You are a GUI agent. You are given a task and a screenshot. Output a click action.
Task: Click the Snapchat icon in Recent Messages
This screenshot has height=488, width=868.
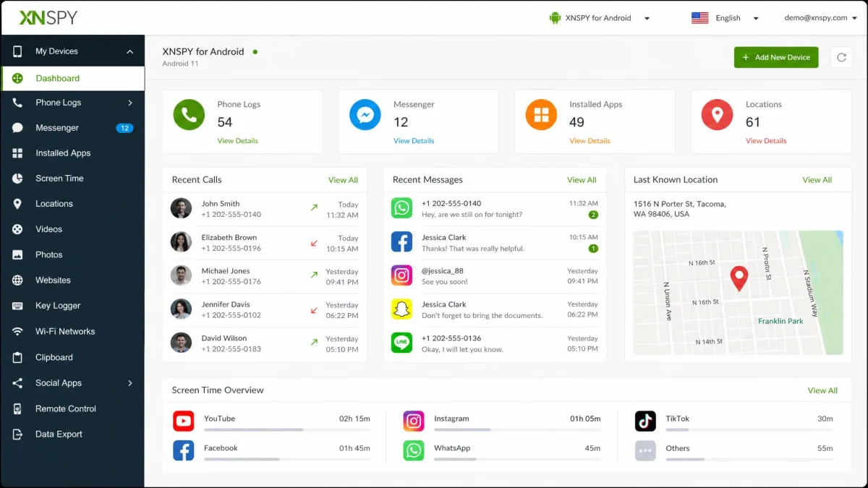pos(401,309)
